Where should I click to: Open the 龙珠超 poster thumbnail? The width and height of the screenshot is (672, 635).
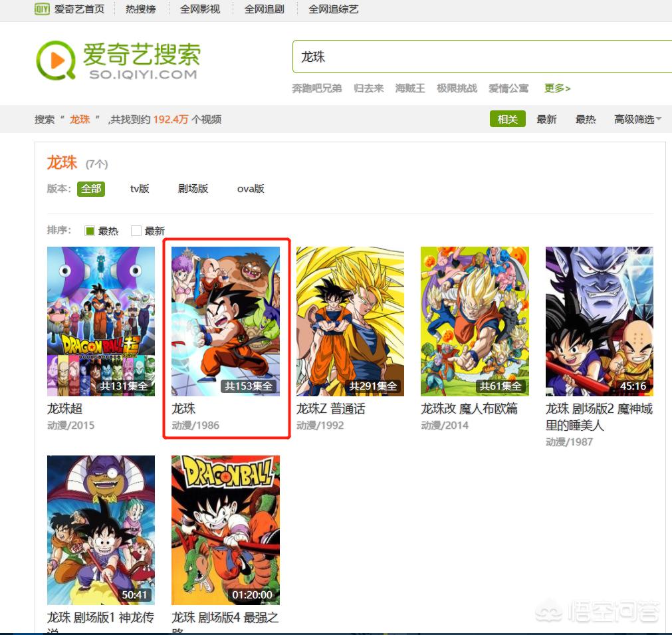(101, 321)
